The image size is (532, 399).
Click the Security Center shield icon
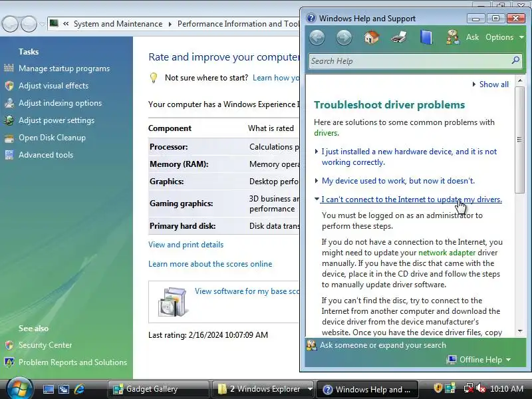click(x=9, y=345)
